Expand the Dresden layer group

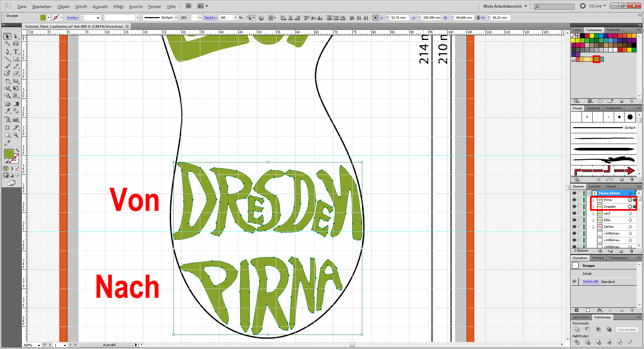594,207
